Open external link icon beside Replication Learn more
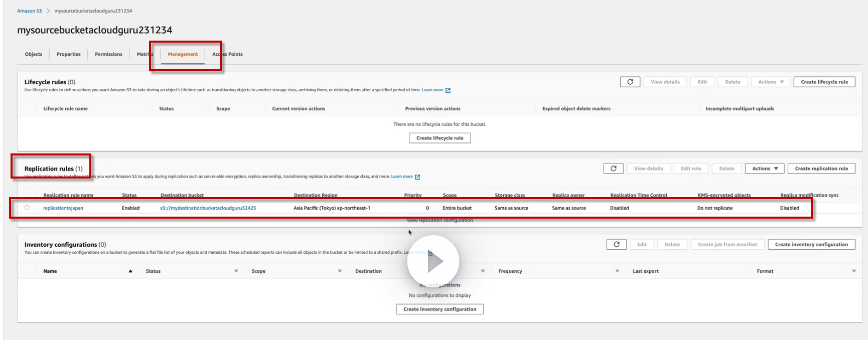This screenshot has height=340, width=868. (417, 177)
